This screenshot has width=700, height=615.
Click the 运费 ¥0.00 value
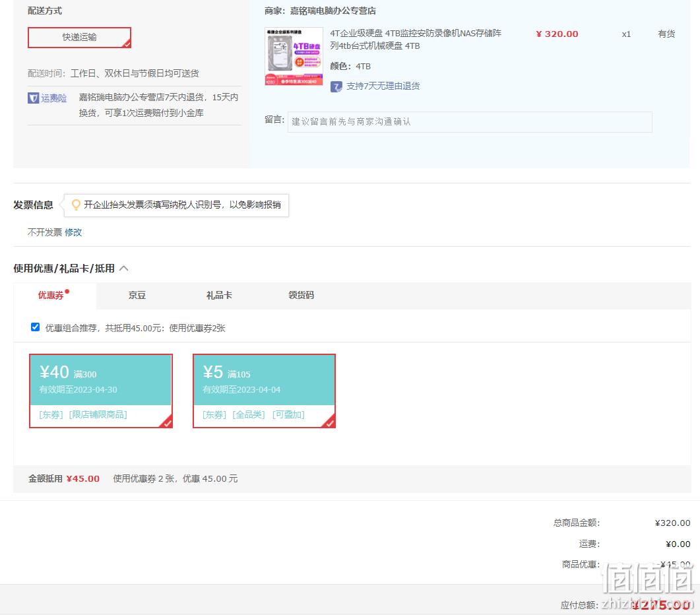pos(678,544)
